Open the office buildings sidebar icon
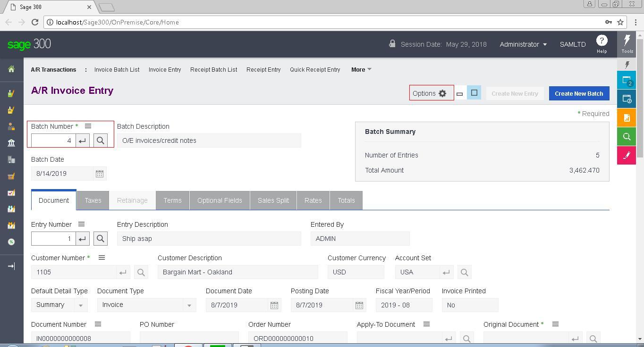This screenshot has height=347, width=644. pyautogui.click(x=11, y=159)
